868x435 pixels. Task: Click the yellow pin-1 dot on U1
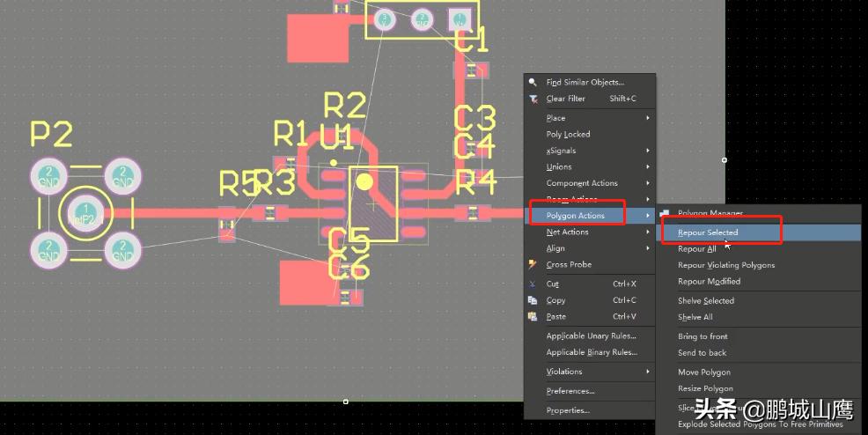click(364, 181)
